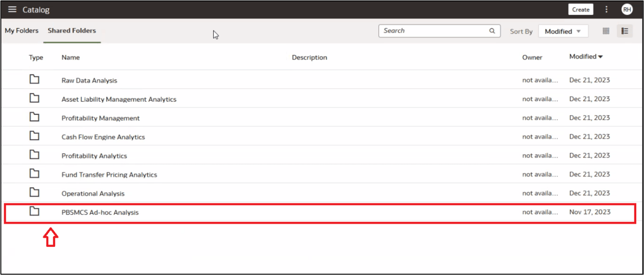Select the Cash Flow Engine Analytics row
Image resolution: width=644 pixels, height=275 pixels.
pyautogui.click(x=103, y=136)
